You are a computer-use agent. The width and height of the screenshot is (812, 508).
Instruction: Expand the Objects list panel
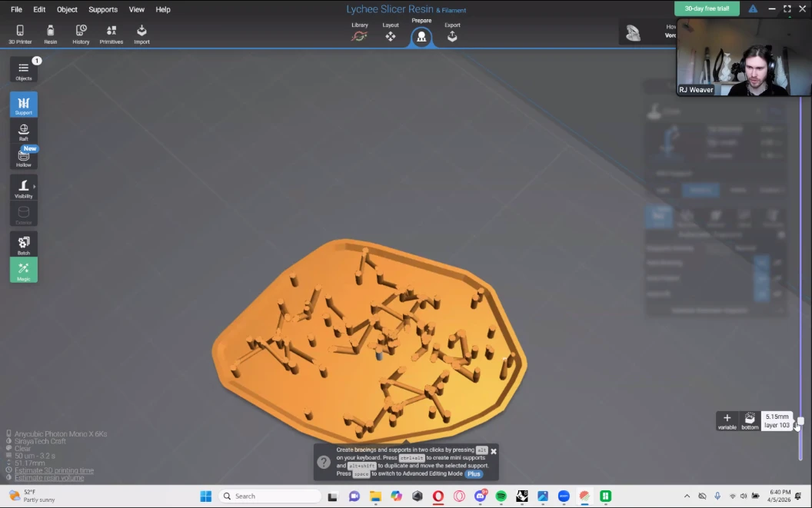click(24, 70)
